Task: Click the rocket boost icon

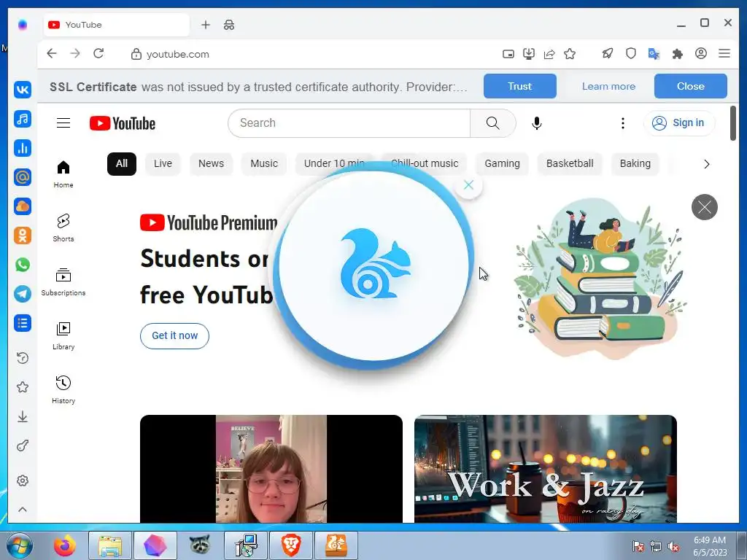Action: [608, 53]
